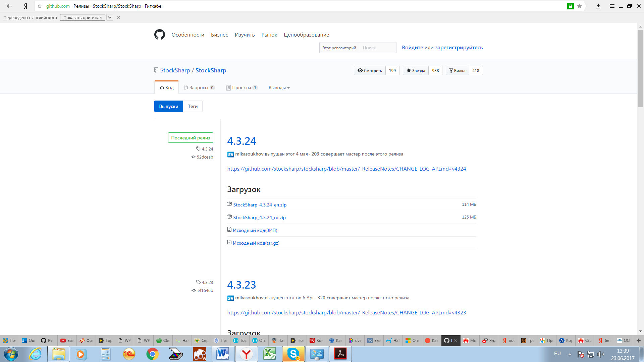Click зарегистрируйтесь (Sign up) link

pos(459,47)
